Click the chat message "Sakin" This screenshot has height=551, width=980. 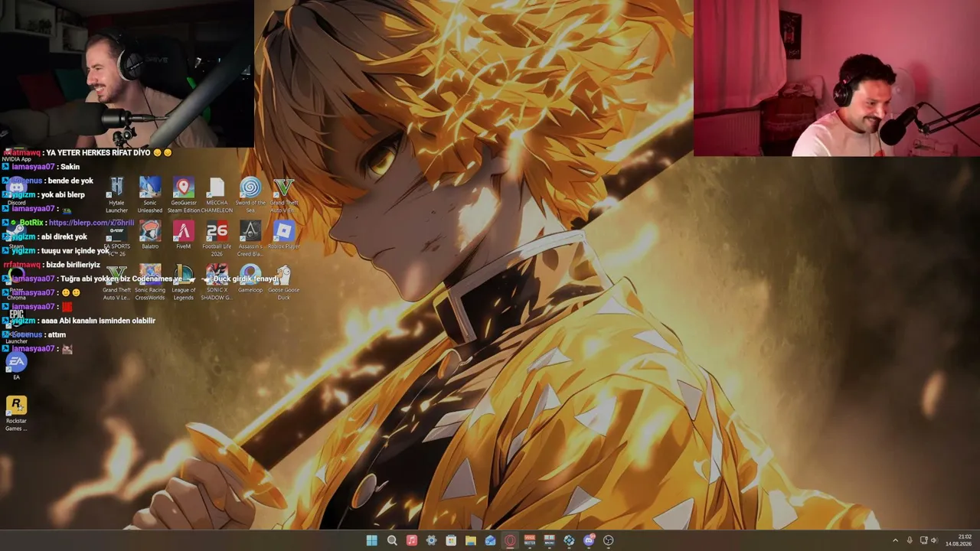[x=70, y=167]
